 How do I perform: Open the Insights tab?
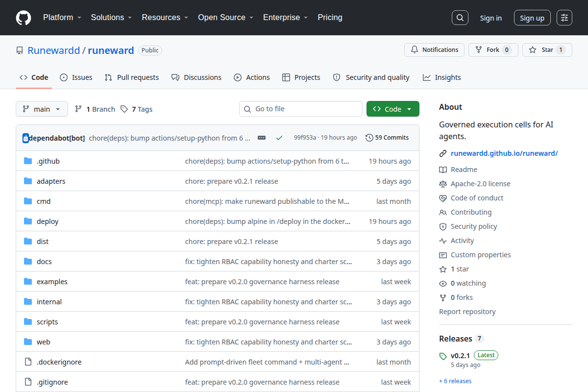click(x=442, y=77)
